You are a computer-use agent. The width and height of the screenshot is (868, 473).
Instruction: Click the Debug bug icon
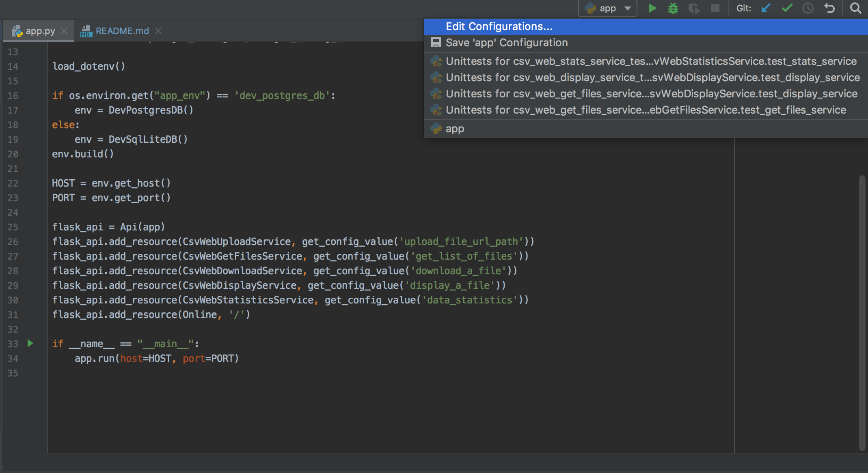[x=673, y=8]
